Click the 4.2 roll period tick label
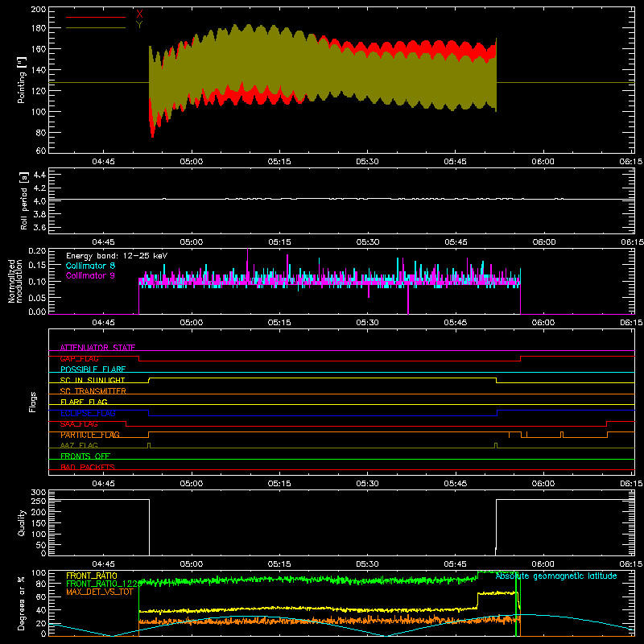Screen dimensions: 644x644 click(x=39, y=188)
